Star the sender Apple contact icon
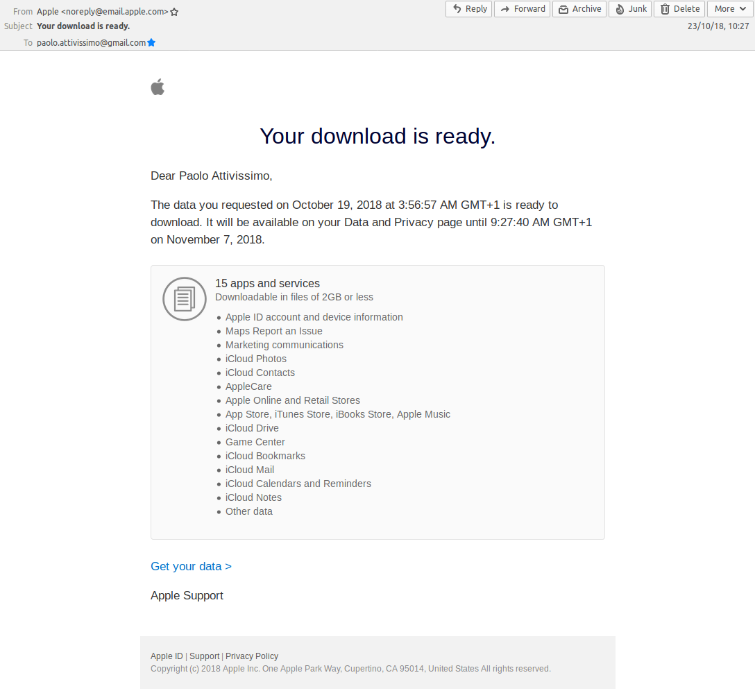Image resolution: width=755 pixels, height=700 pixels. 174,12
